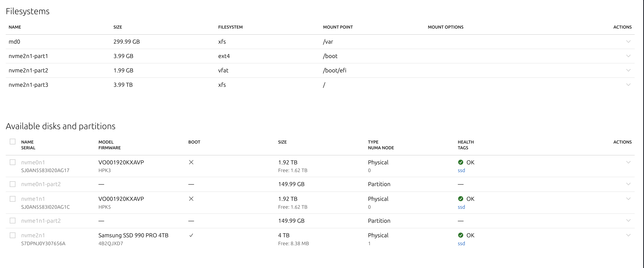Open actions chevron for the md0 filesystem
The width and height of the screenshot is (644, 268).
tap(628, 42)
